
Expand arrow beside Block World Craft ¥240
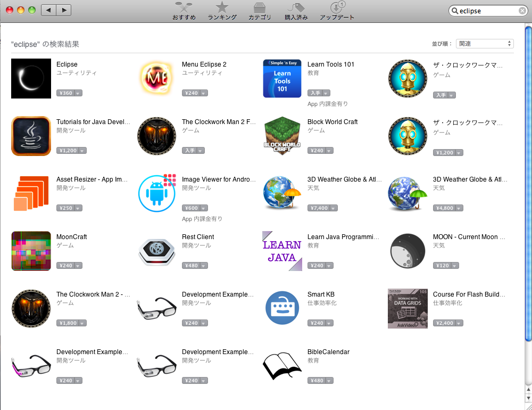(x=329, y=151)
